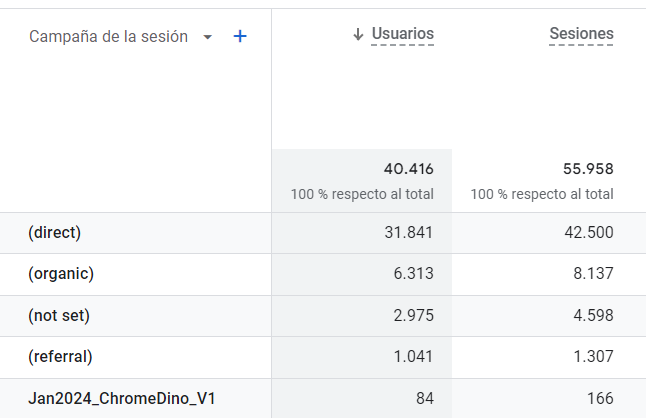Sort the table by the Sesiones column
The width and height of the screenshot is (646, 418).
coord(581,34)
